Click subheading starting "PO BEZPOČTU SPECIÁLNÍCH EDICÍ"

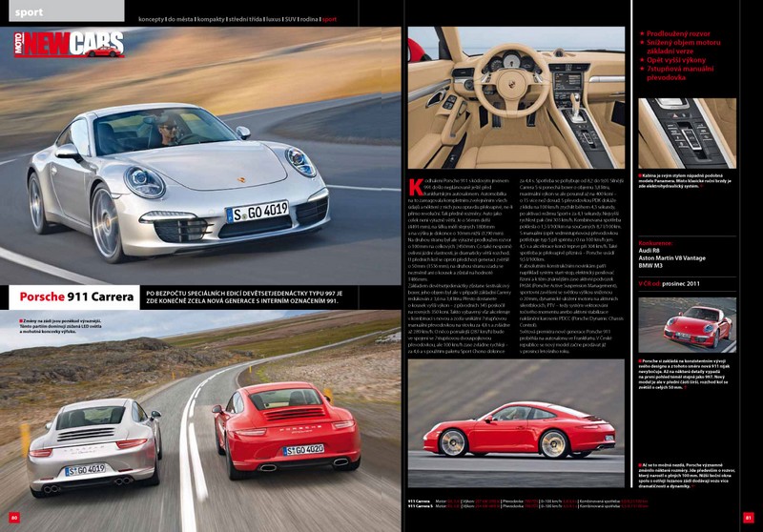(x=244, y=297)
